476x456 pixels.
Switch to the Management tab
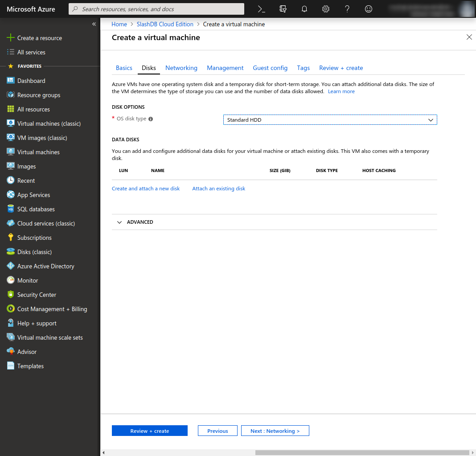point(225,68)
